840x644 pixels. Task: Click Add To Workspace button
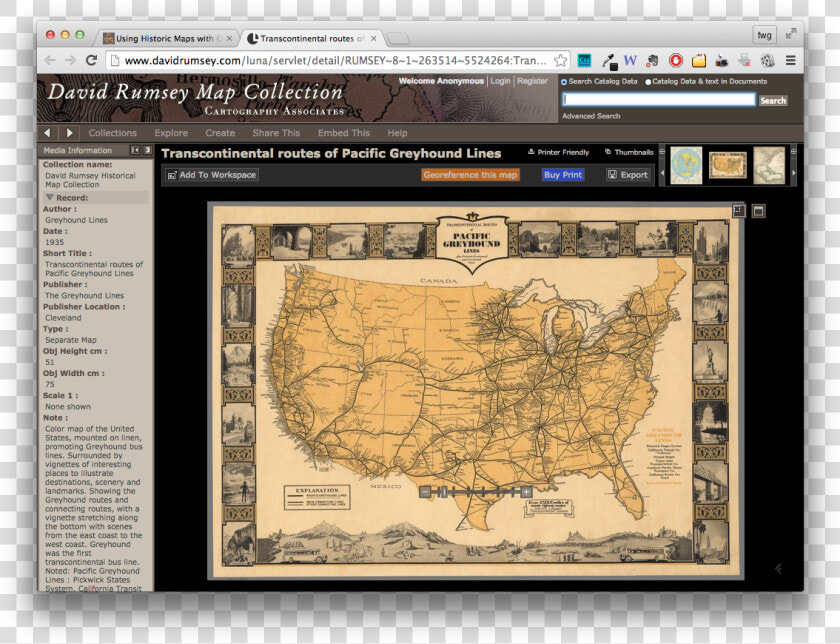tap(212, 175)
